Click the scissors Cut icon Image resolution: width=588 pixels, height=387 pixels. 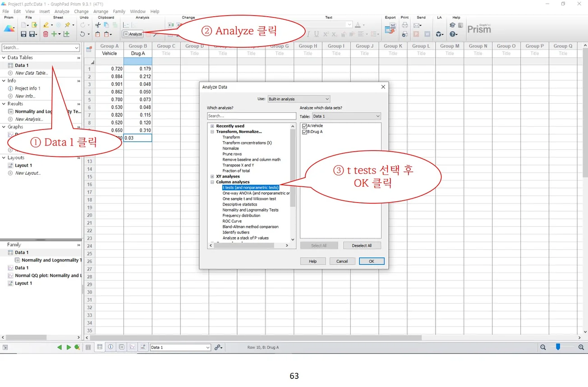click(x=98, y=25)
